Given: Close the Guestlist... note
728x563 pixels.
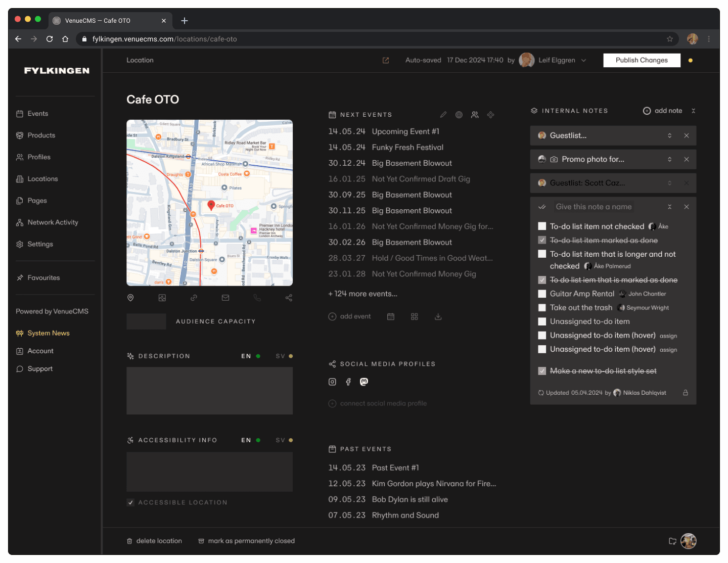Looking at the screenshot, I should [x=687, y=135].
